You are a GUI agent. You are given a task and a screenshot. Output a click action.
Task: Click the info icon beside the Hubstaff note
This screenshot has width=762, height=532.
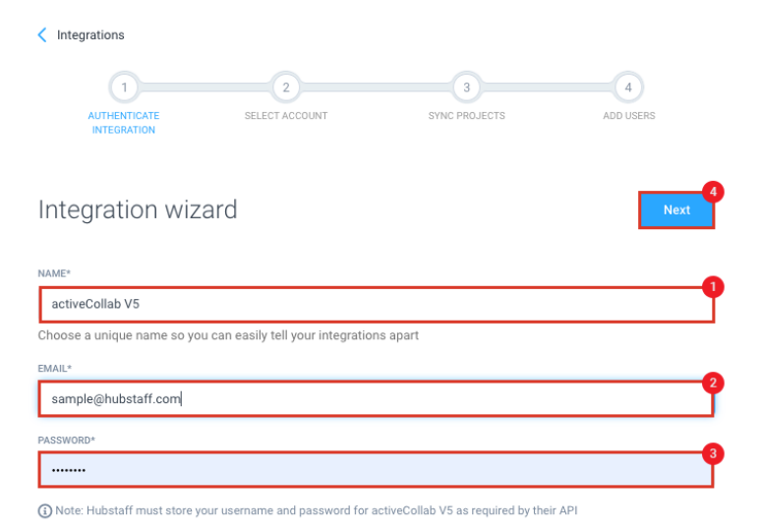(45, 511)
